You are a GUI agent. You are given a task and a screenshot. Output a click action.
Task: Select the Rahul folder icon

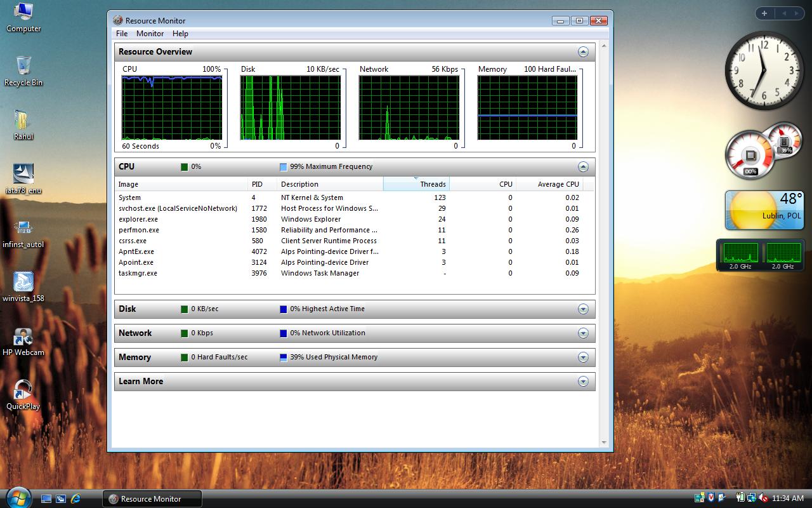point(23,125)
